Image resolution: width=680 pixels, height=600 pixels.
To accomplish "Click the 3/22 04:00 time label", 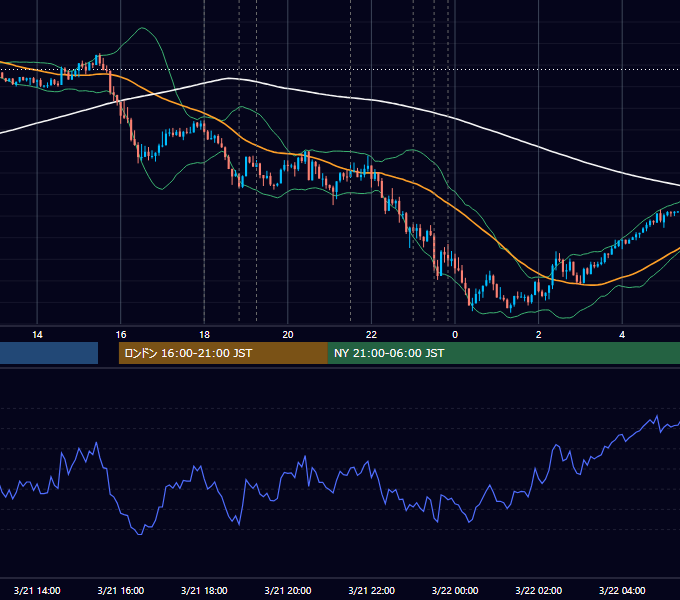I will pyautogui.click(x=622, y=590).
